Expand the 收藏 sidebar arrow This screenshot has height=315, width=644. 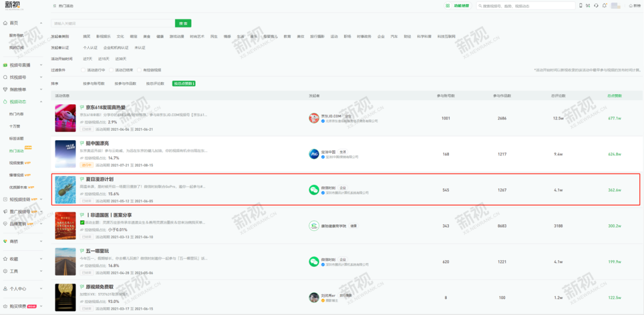(x=41, y=259)
